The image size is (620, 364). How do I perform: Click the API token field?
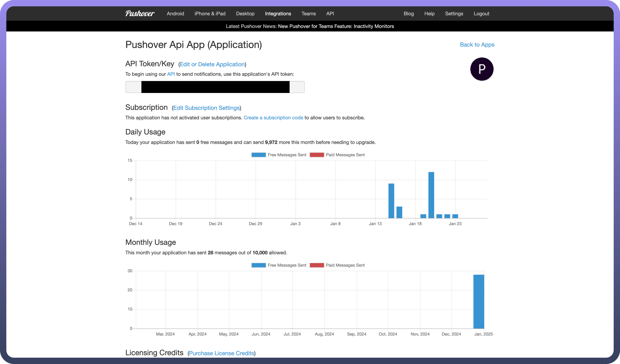[215, 87]
